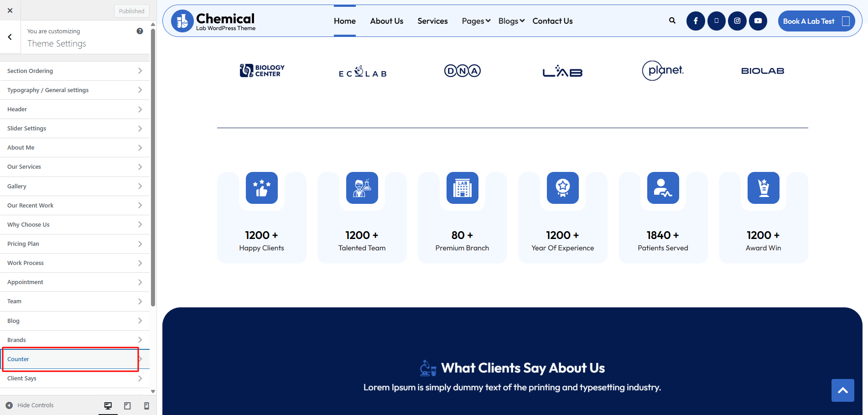Screen dimensions: 868x415
Task: Click the customizer help question mark icon
Action: tap(140, 31)
